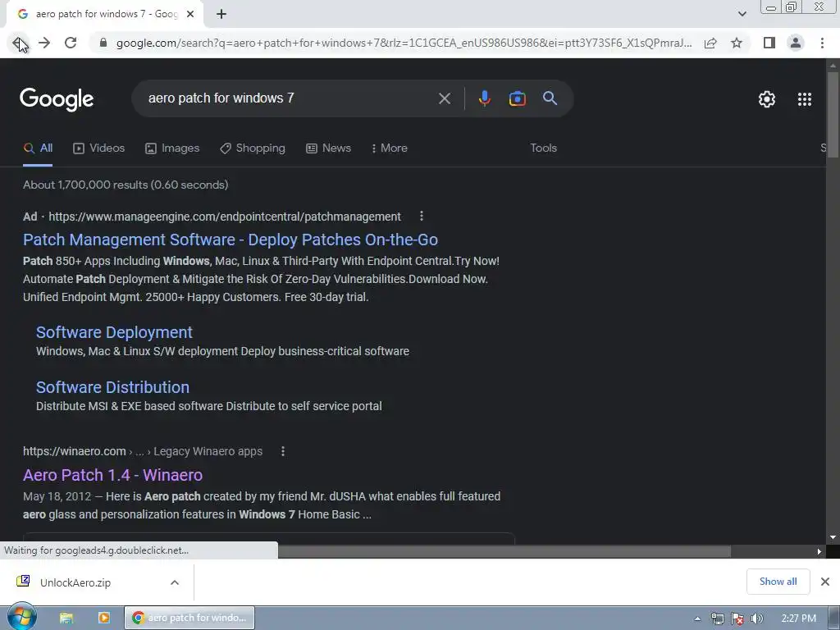This screenshot has width=840, height=630.
Task: Click the padlock site info icon
Action: 103,43
